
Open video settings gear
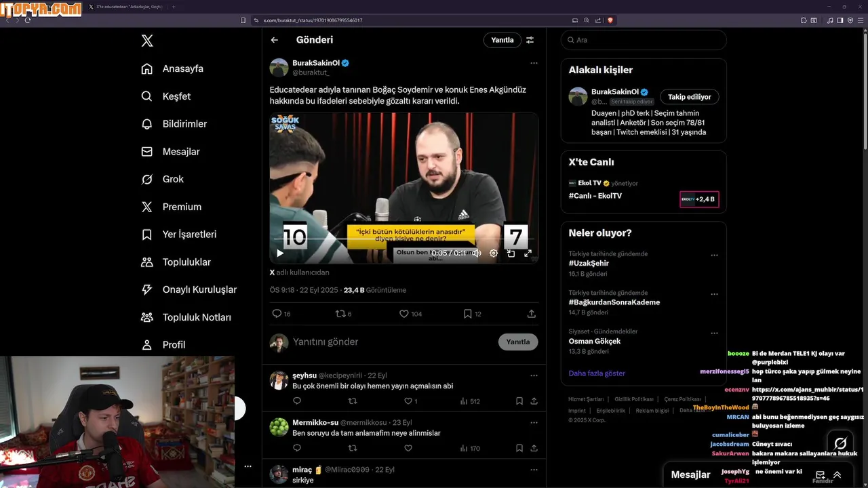click(494, 253)
